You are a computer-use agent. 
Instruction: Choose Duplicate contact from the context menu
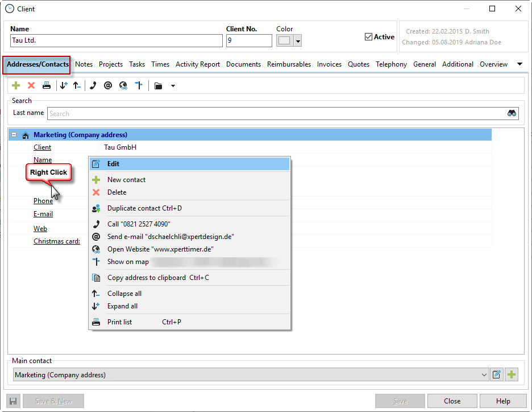(x=144, y=208)
